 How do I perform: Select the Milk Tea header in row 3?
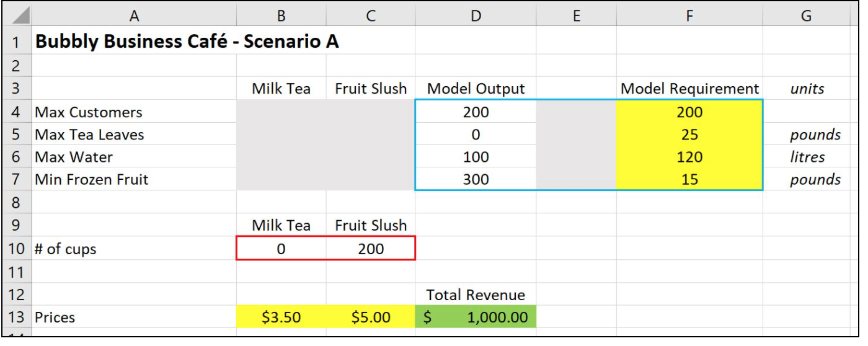coord(281,89)
